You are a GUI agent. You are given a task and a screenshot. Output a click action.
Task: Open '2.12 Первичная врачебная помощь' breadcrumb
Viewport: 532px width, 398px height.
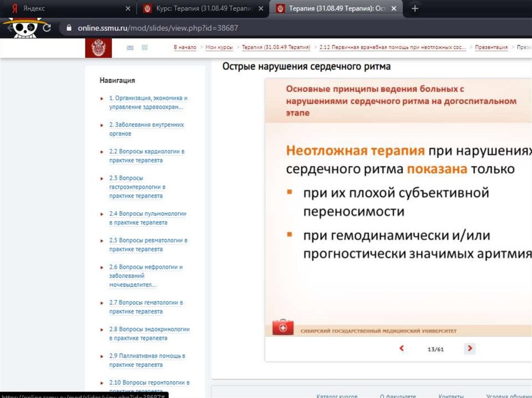click(x=393, y=47)
